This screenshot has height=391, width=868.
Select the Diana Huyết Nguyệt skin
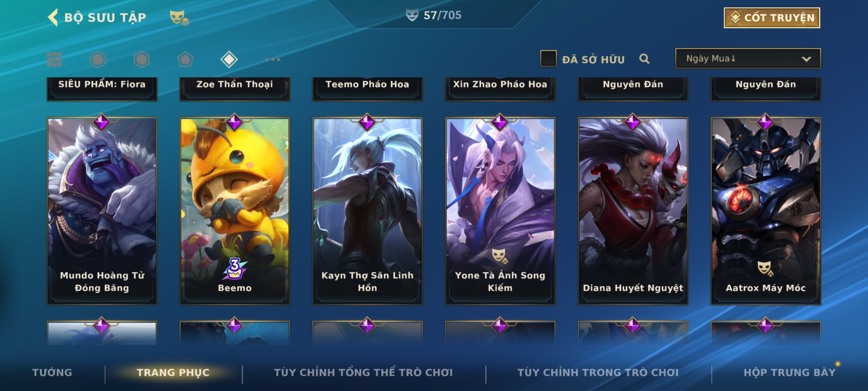[633, 211]
